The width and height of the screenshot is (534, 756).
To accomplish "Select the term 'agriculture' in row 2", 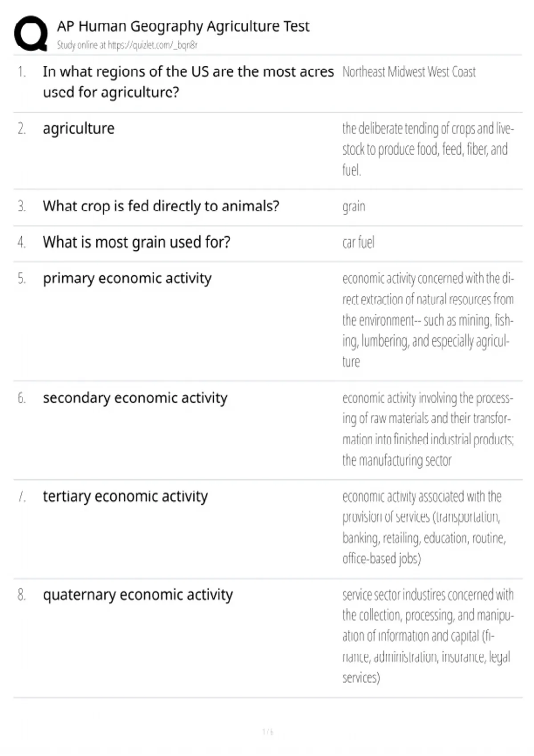I will tap(79, 129).
